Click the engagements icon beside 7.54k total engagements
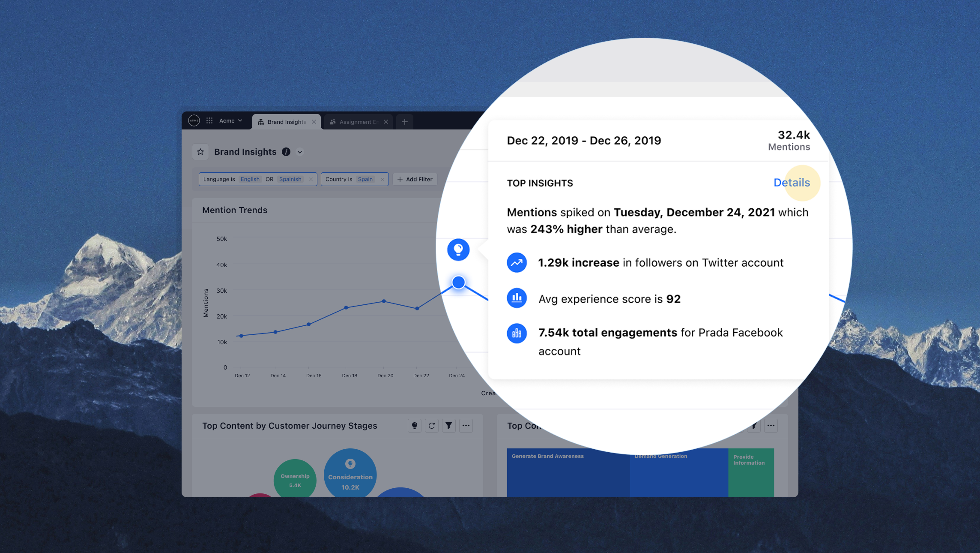The image size is (980, 553). [517, 333]
